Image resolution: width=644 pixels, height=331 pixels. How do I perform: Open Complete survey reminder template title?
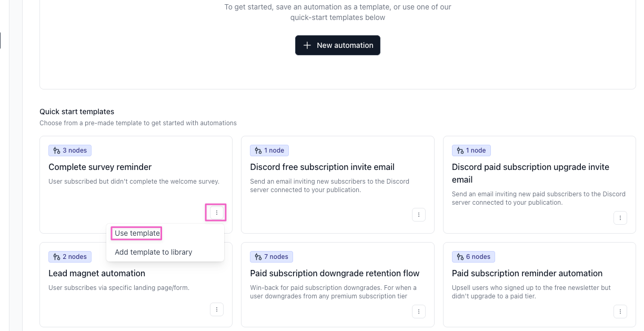click(100, 167)
